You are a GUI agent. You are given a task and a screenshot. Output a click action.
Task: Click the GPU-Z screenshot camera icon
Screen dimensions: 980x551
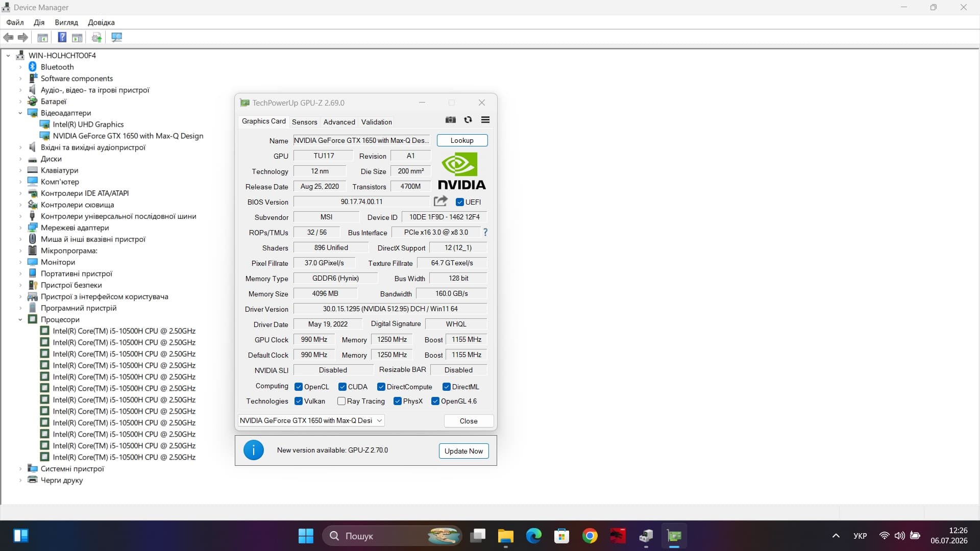point(450,120)
